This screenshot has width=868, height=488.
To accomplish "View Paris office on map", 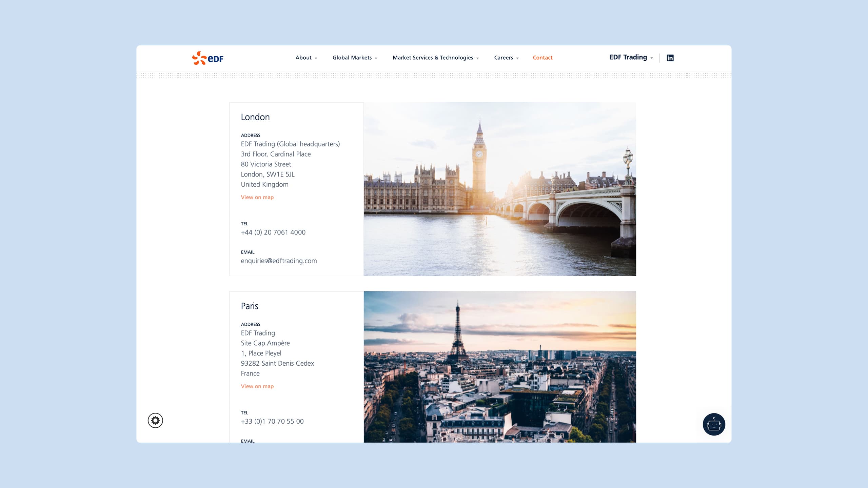I will pos(257,386).
